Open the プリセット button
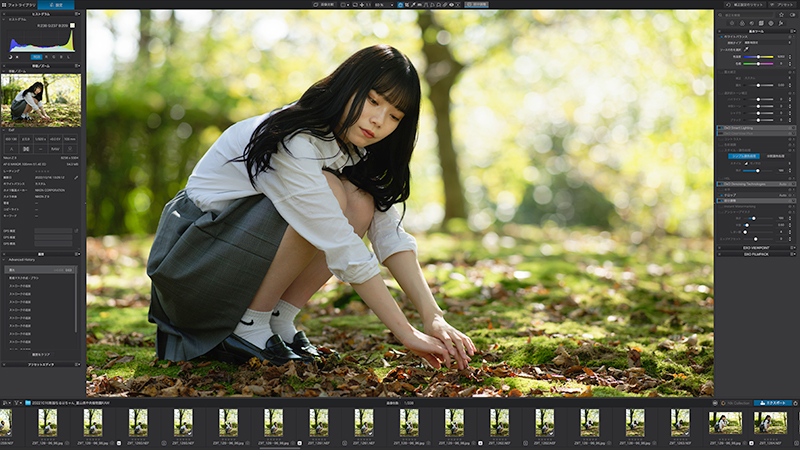Image resolution: width=800 pixels, height=450 pixels. (x=783, y=5)
